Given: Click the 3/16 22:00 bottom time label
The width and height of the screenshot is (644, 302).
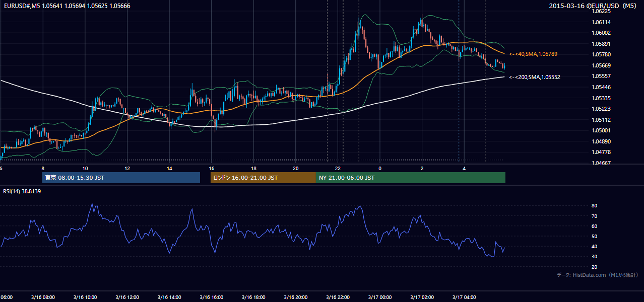Looking at the screenshot, I should coord(338,297).
